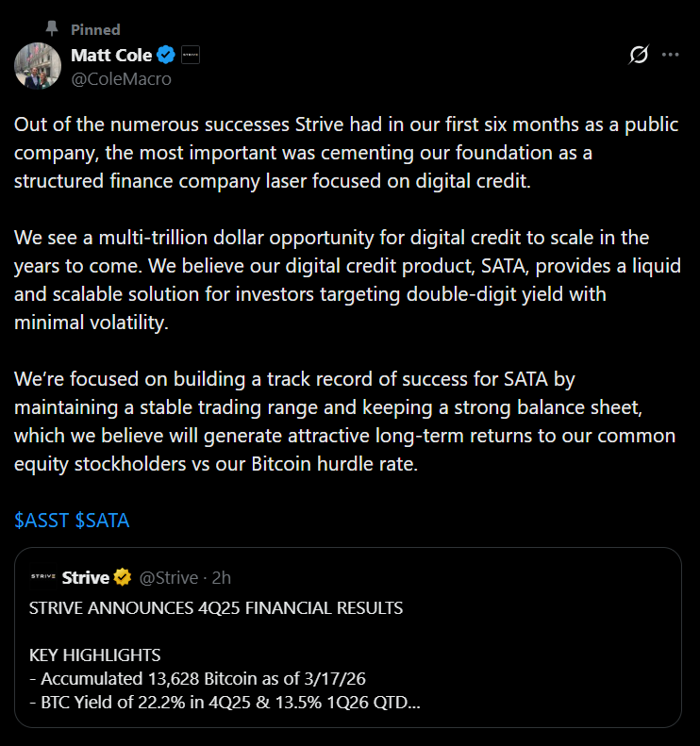Image resolution: width=700 pixels, height=746 pixels.
Task: Open quoted post via the 4Q25 results headline
Action: 216,608
